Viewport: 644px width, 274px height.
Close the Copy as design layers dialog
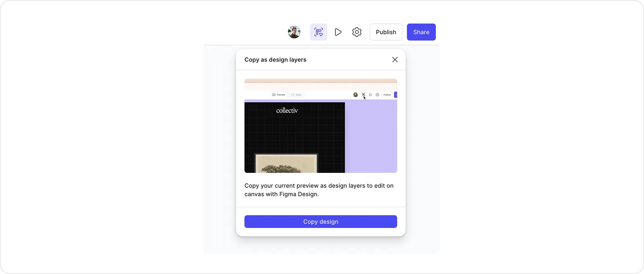[x=395, y=60]
